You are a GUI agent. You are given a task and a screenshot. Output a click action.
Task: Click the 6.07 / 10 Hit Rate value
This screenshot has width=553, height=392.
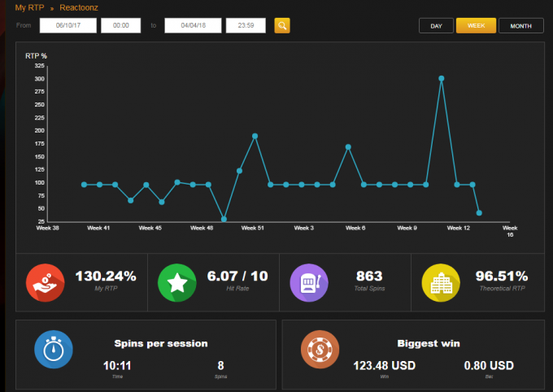[237, 276]
